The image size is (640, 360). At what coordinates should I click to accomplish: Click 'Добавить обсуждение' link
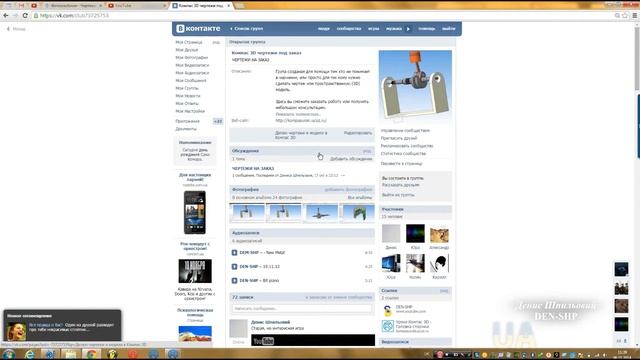[351, 159]
